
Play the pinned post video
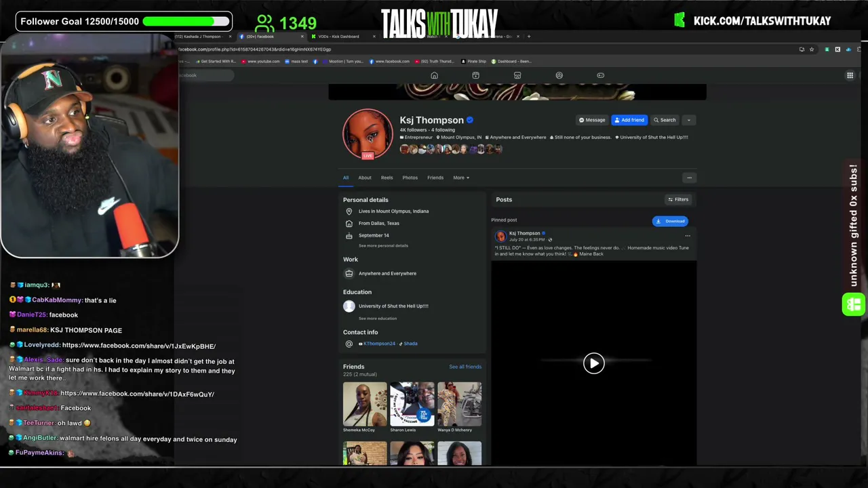click(593, 363)
